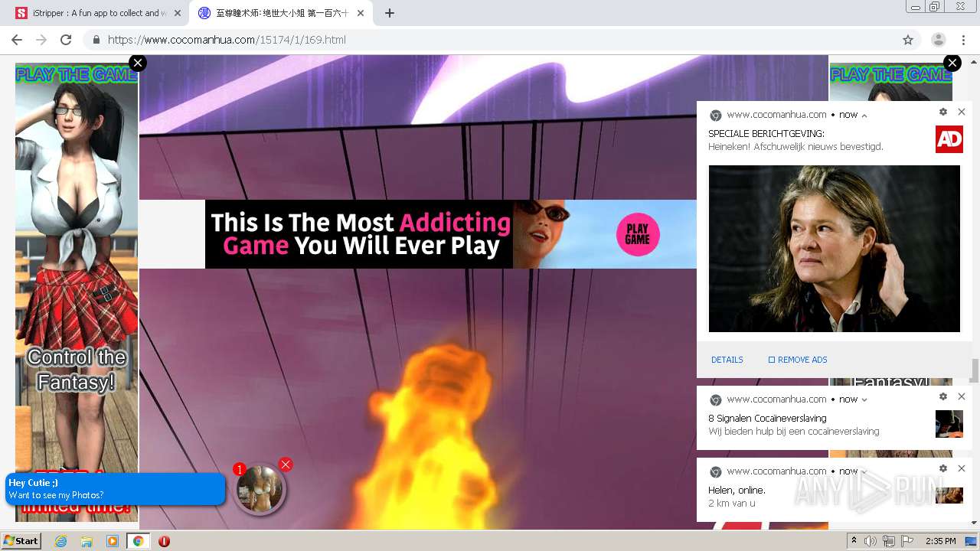Open the Most Addicting Game banner
The height and width of the screenshot is (551, 980).
pos(451,234)
